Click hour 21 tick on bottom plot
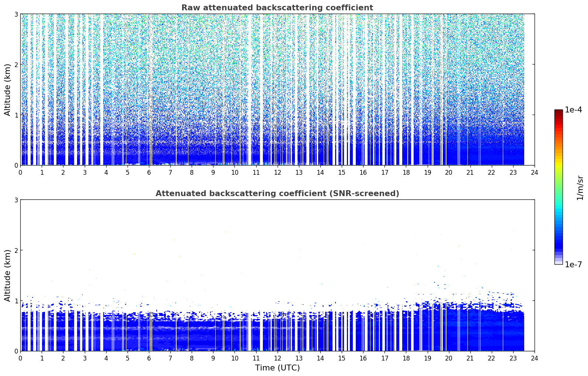The image size is (588, 376). tap(470, 358)
